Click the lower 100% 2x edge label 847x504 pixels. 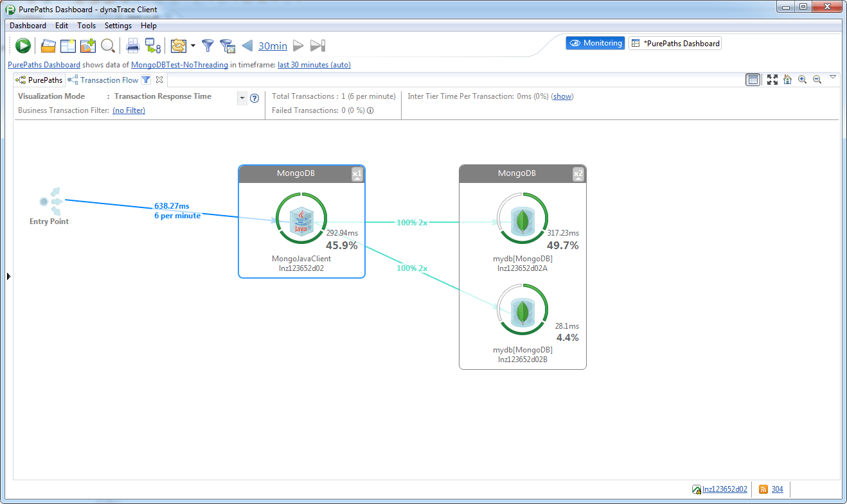412,268
